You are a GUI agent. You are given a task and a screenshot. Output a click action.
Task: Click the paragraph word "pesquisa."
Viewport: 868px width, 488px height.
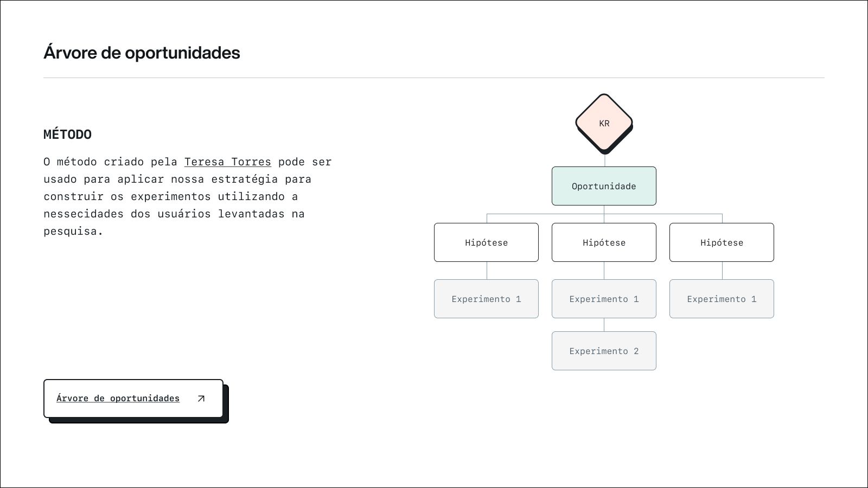(73, 231)
